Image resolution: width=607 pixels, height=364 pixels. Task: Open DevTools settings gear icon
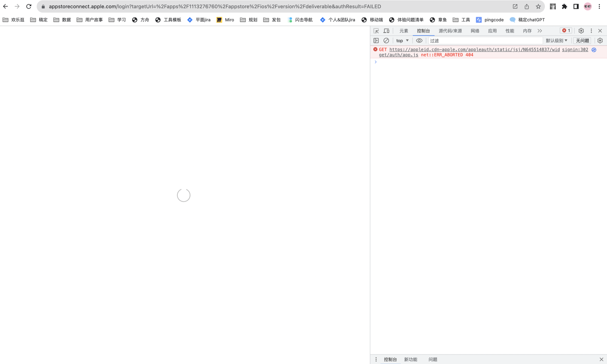coord(581,31)
